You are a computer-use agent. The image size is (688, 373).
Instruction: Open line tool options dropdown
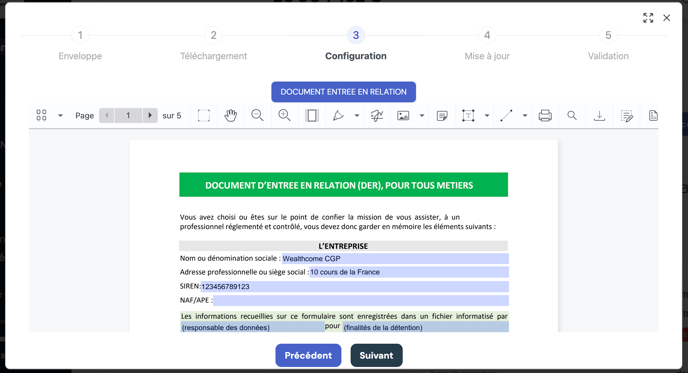tap(525, 115)
